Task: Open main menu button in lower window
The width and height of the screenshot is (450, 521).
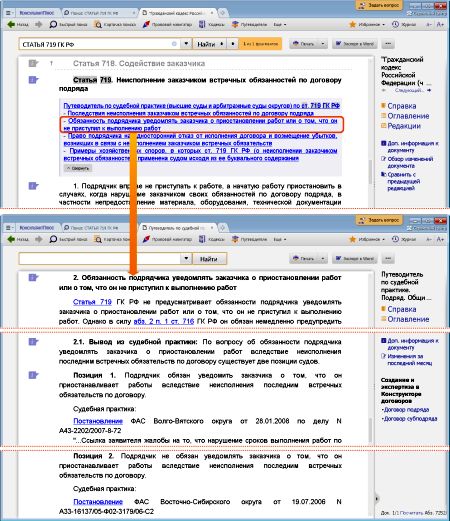Action: coord(9,228)
